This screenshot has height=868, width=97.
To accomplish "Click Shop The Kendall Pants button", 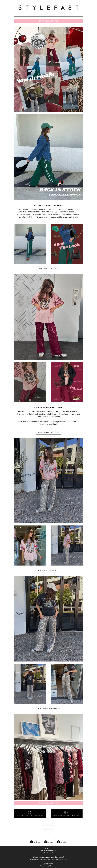I will pyautogui.click(x=48, y=432).
